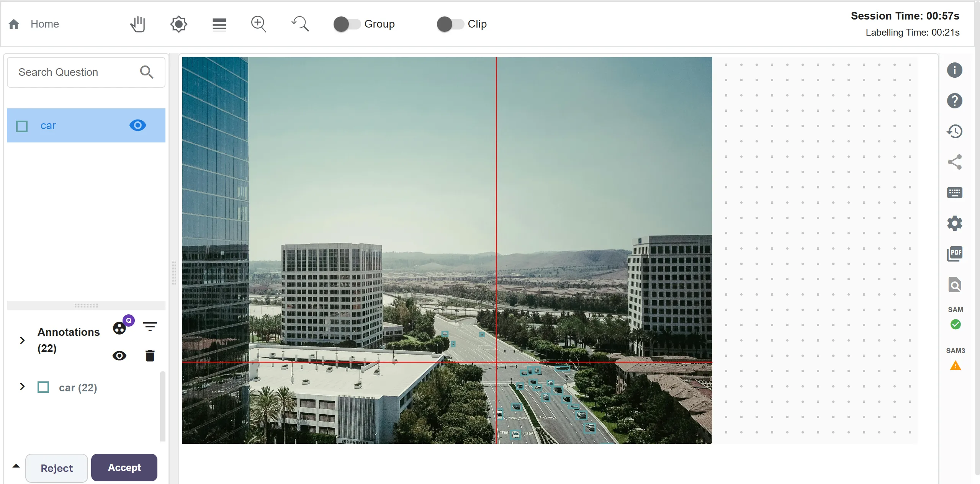Image resolution: width=980 pixels, height=484 pixels.
Task: Open the annotation filter options
Action: click(150, 326)
